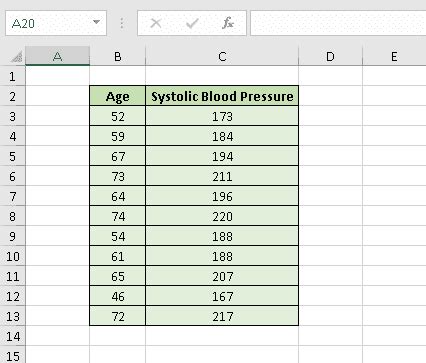Image resolution: width=426 pixels, height=363 pixels.
Task: Click the Select All corner triangle
Action: [x=17, y=57]
